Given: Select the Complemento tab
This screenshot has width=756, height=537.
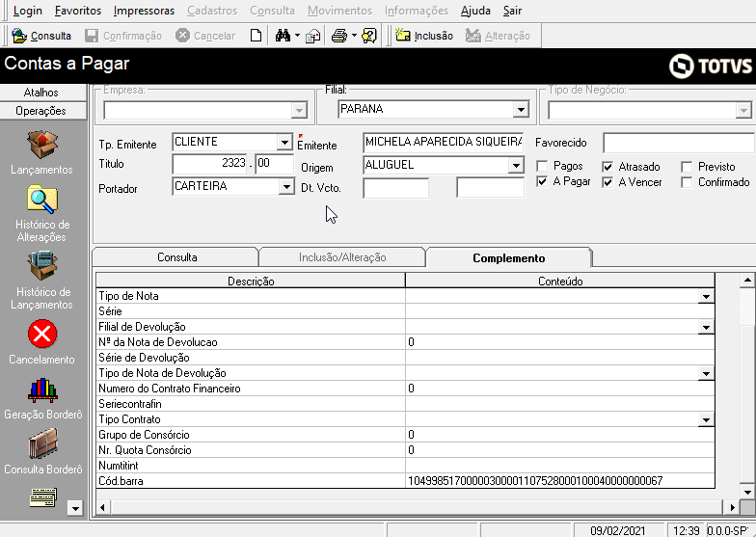Looking at the screenshot, I should (509, 258).
